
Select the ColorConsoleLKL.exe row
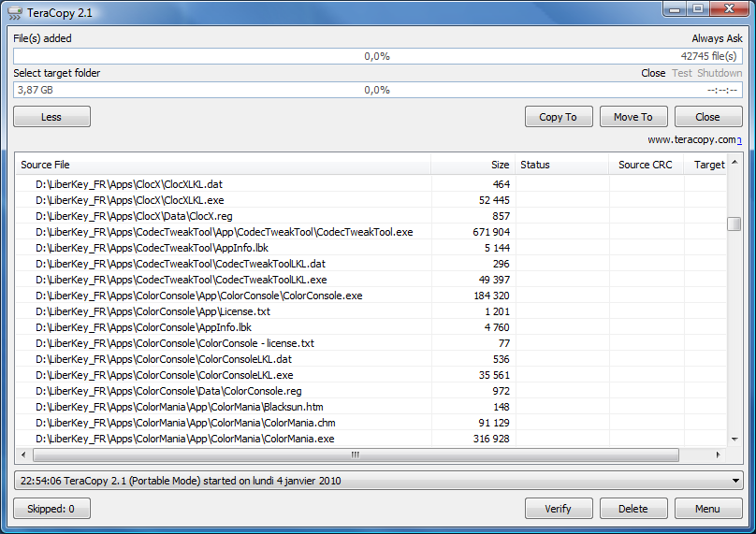[371, 375]
